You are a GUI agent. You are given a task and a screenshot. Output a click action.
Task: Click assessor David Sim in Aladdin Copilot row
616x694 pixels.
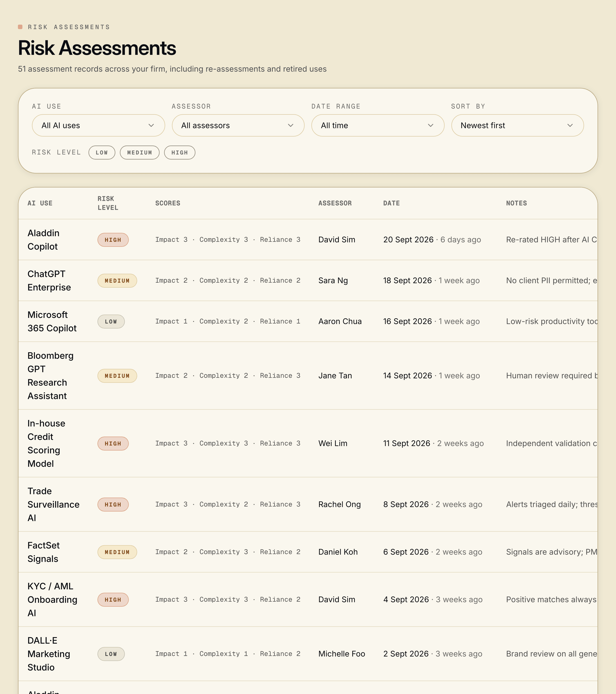[x=337, y=240]
